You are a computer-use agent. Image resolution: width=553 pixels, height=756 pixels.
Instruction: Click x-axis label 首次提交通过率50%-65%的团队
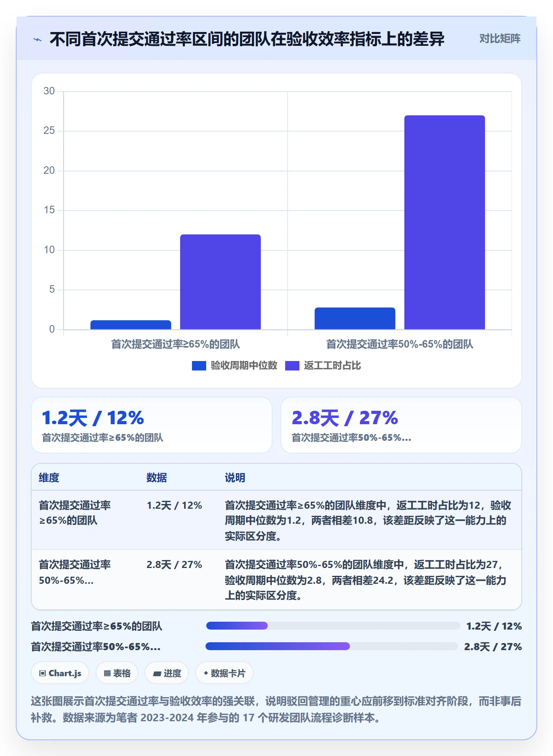pyautogui.click(x=399, y=344)
